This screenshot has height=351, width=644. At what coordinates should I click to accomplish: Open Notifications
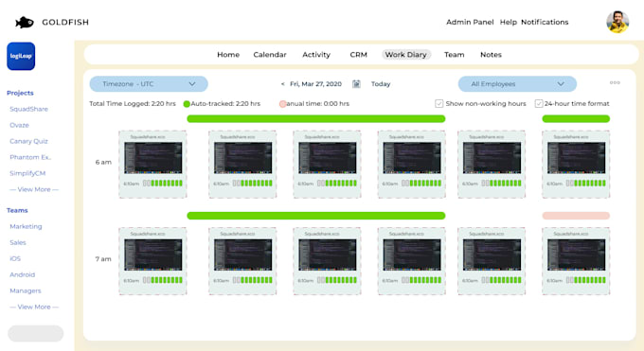point(545,22)
